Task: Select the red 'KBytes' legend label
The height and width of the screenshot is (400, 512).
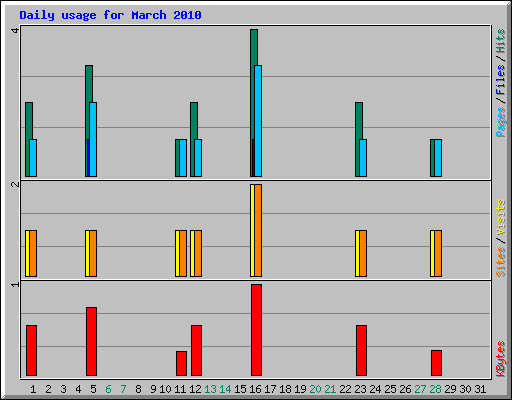Action: [500, 358]
